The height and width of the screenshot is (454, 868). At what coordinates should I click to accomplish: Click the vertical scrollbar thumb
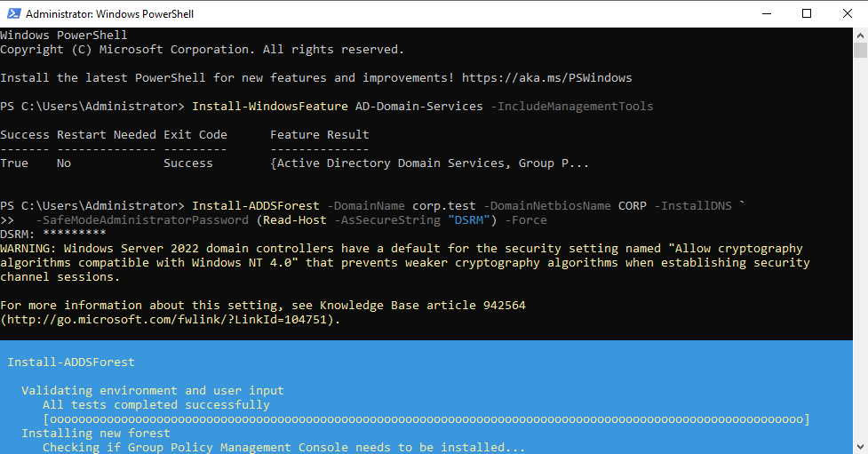click(x=860, y=50)
